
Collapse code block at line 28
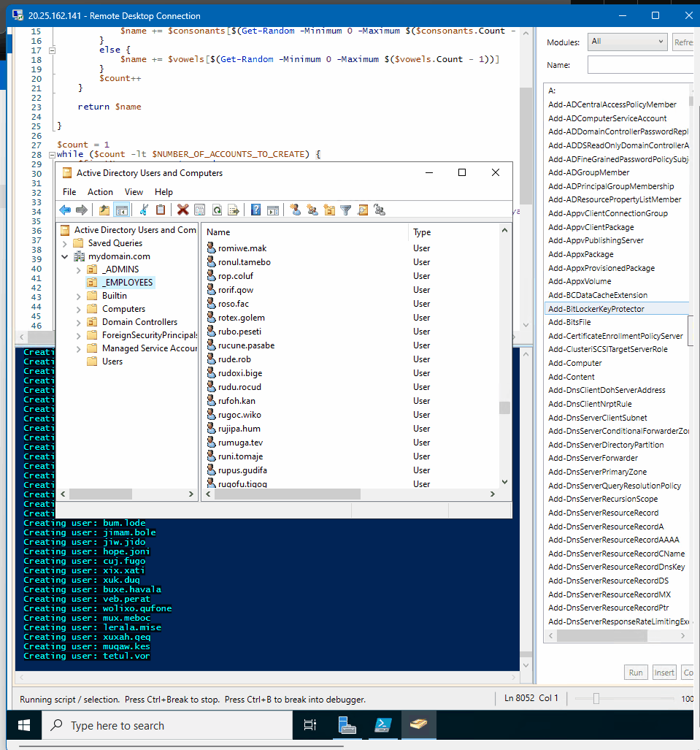(x=52, y=155)
